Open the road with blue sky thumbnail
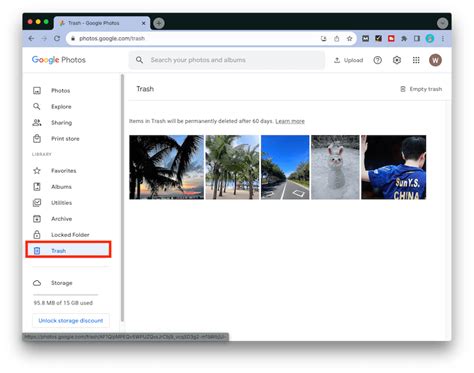 tap(285, 167)
